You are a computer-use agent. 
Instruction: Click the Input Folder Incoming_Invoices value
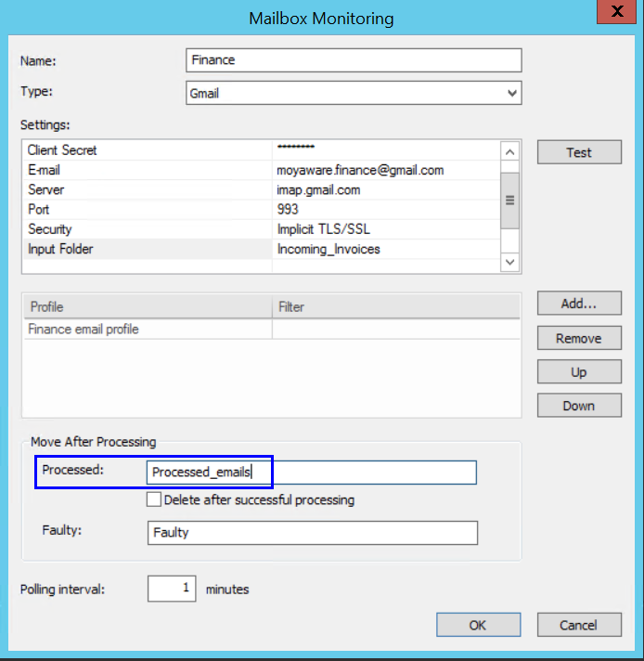[x=328, y=249]
